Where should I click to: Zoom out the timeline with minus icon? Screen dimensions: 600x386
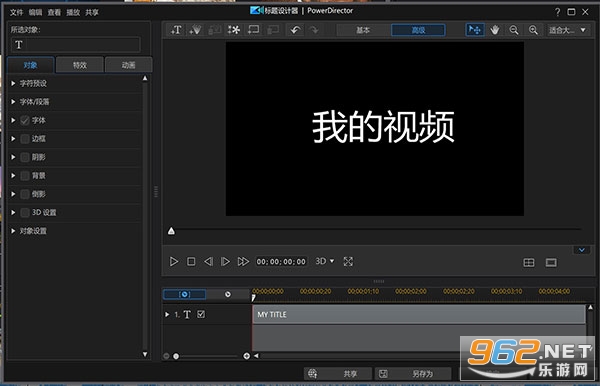(166, 356)
